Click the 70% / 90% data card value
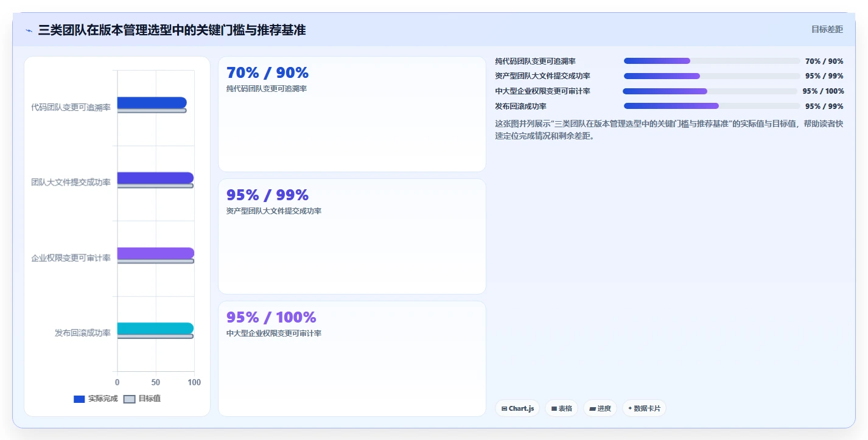This screenshot has height=440, width=868. pos(268,73)
